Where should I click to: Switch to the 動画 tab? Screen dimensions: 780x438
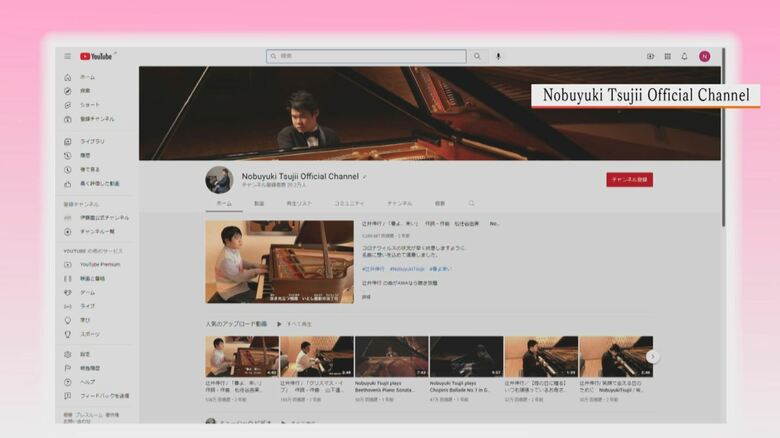coord(259,203)
